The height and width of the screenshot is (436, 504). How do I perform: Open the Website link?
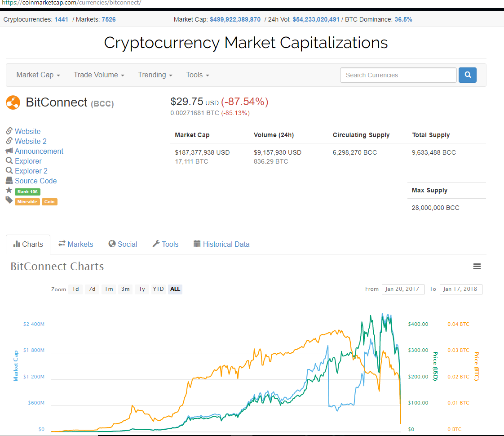(28, 132)
